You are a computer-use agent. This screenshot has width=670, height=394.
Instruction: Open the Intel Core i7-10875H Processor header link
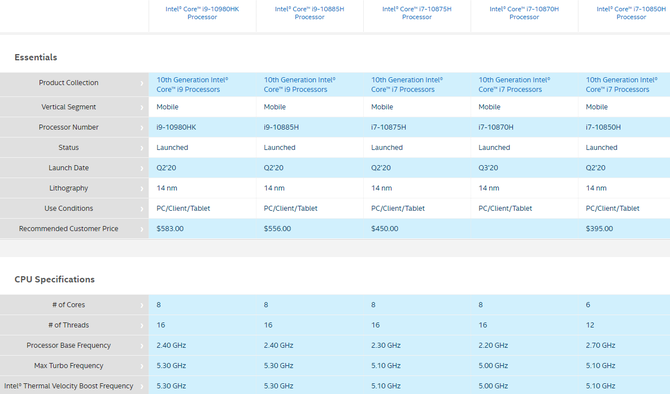pyautogui.click(x=417, y=13)
